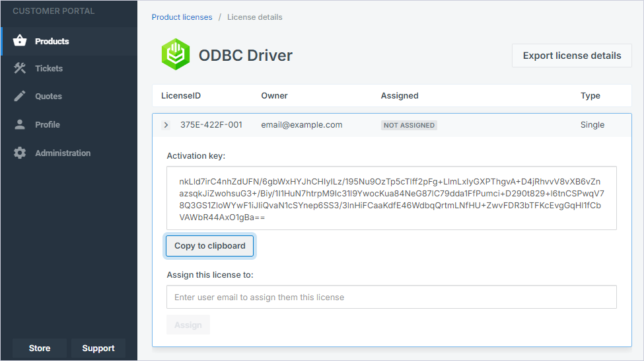The height and width of the screenshot is (361, 644).
Task: Click the Support button
Action: (x=98, y=348)
